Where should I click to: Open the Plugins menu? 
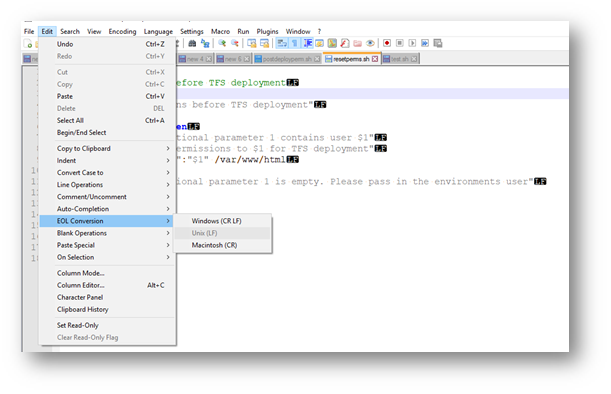point(267,32)
